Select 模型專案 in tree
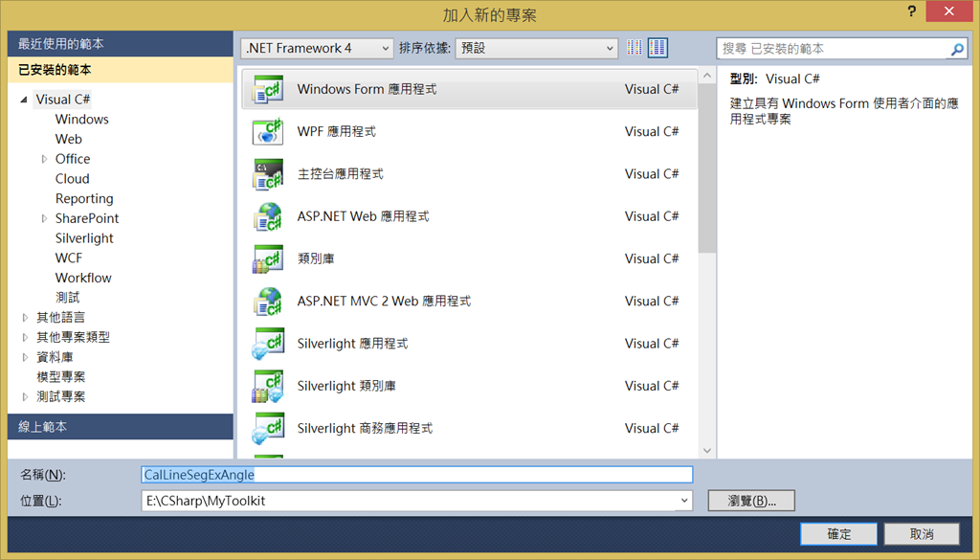 60,377
